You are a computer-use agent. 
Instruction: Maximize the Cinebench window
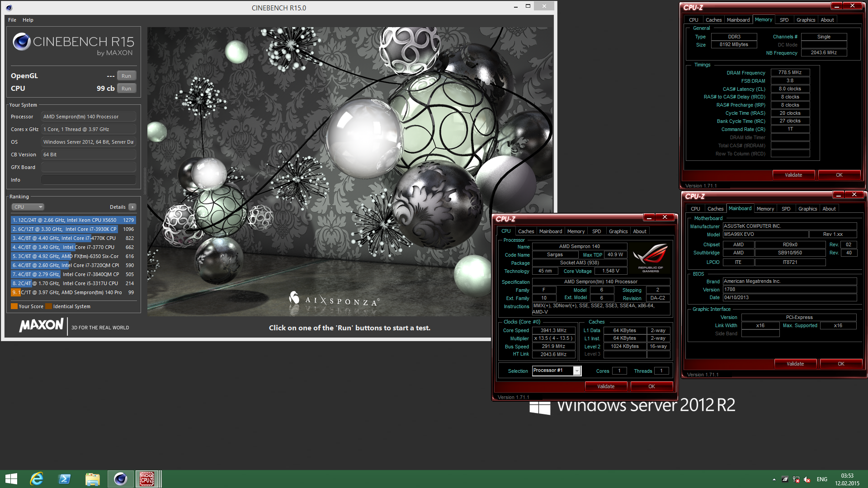pyautogui.click(x=528, y=6)
